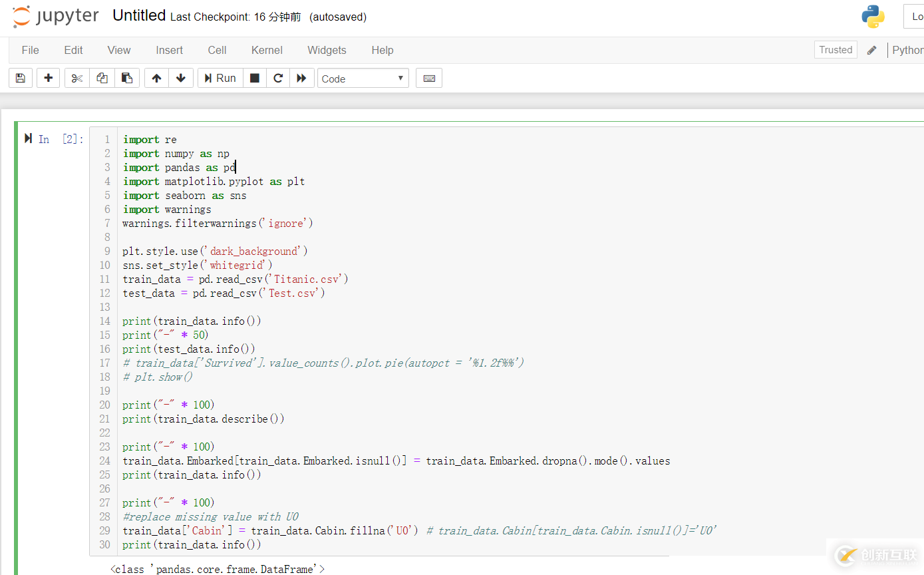Click the save and checkpoint icon
The height and width of the screenshot is (575, 924).
point(21,79)
